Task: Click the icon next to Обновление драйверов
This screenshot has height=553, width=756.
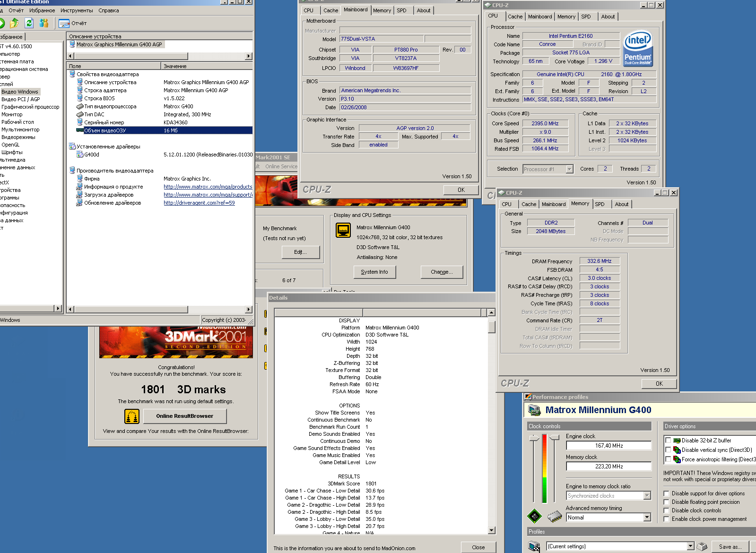Action: click(80, 203)
